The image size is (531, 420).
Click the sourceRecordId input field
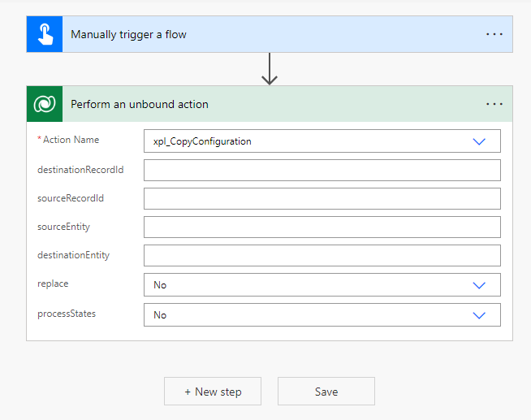click(322, 198)
